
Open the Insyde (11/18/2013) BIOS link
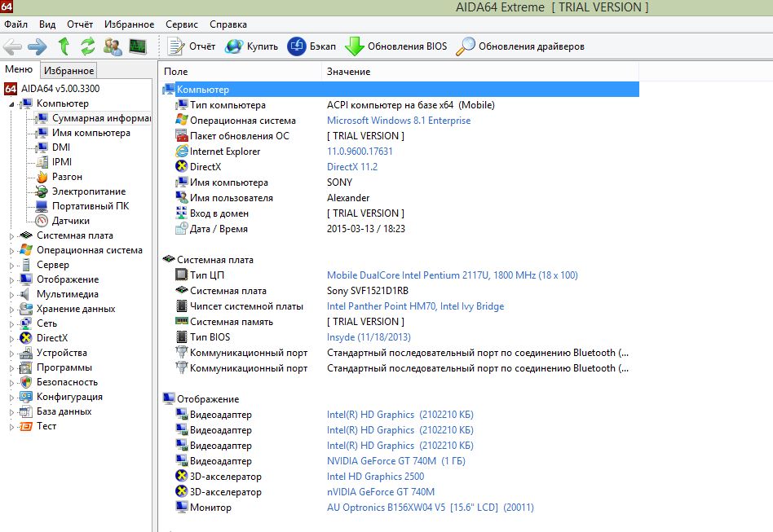(x=369, y=337)
